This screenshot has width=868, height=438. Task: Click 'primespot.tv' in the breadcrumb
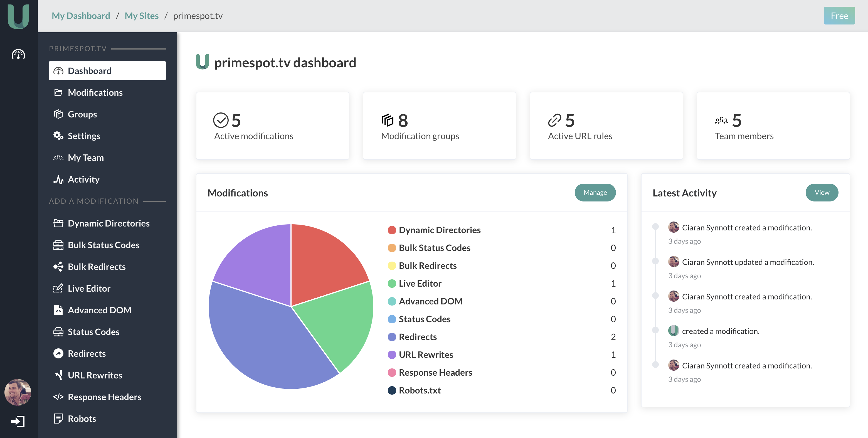pos(198,16)
